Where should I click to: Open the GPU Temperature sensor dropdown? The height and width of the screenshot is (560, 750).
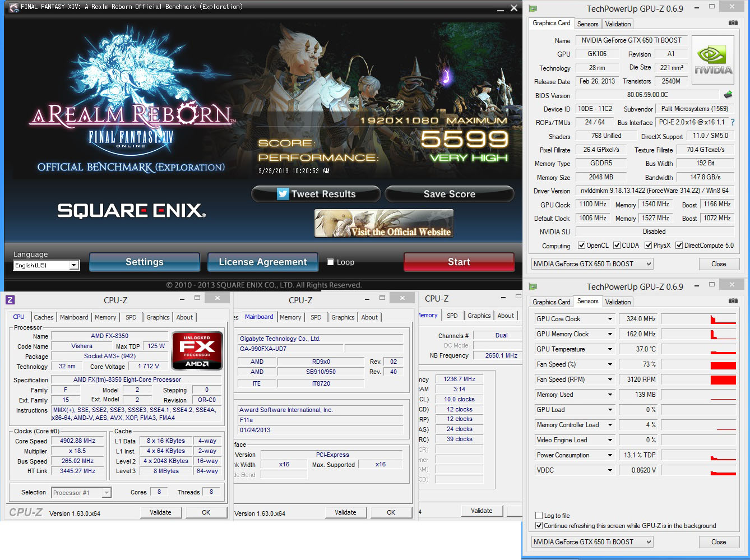pyautogui.click(x=610, y=349)
